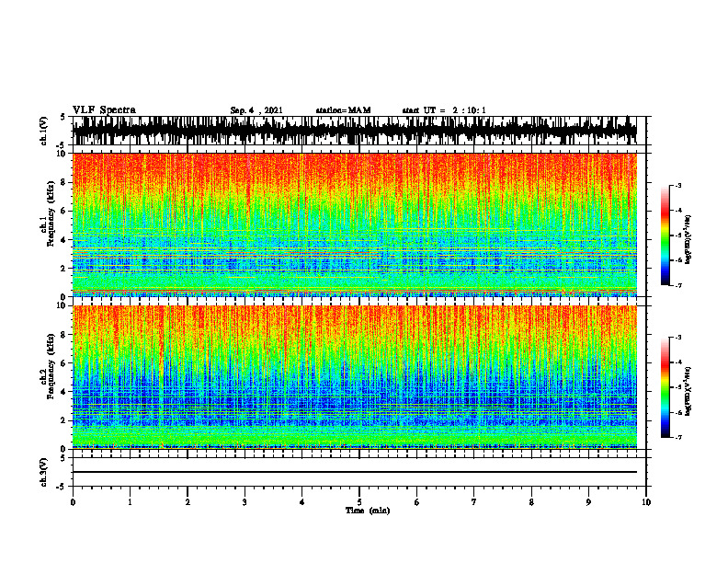
Task: Click the ch.1 frequency tick label "4"
Action: point(64,240)
